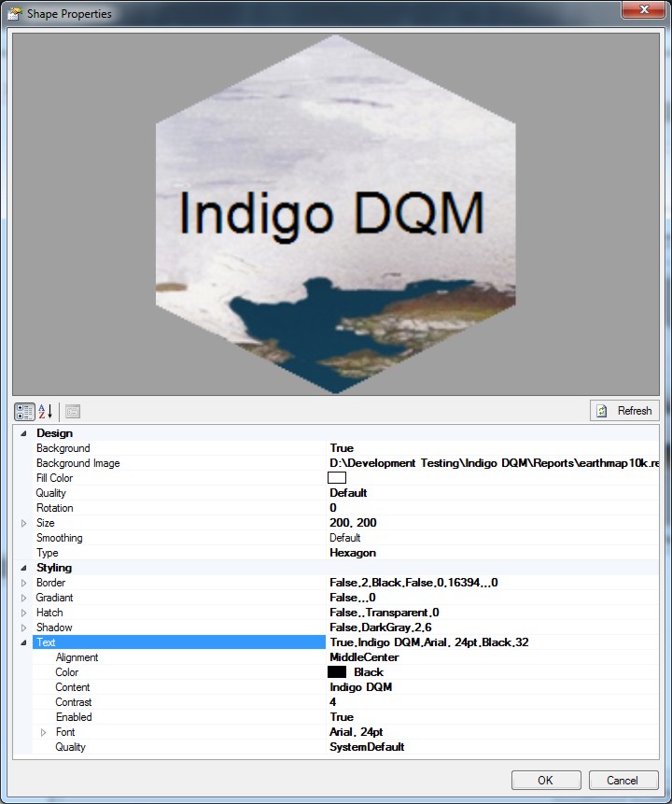Image resolution: width=672 pixels, height=804 pixels.
Task: Select the Type property row Hexagon
Action: coord(353,553)
